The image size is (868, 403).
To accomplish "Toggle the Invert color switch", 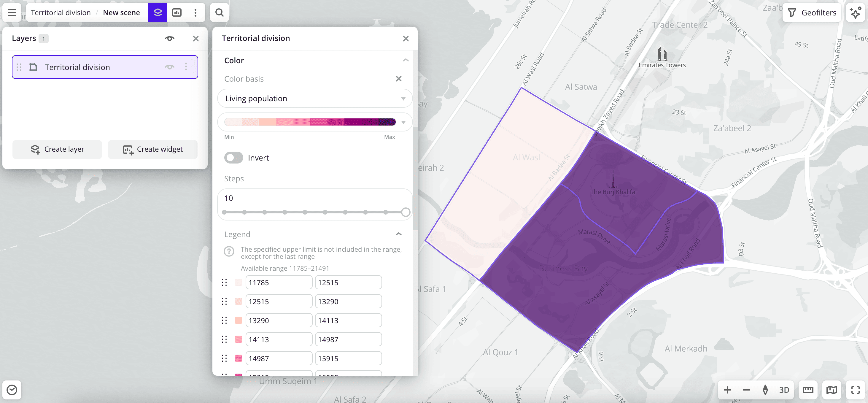I will pos(233,158).
